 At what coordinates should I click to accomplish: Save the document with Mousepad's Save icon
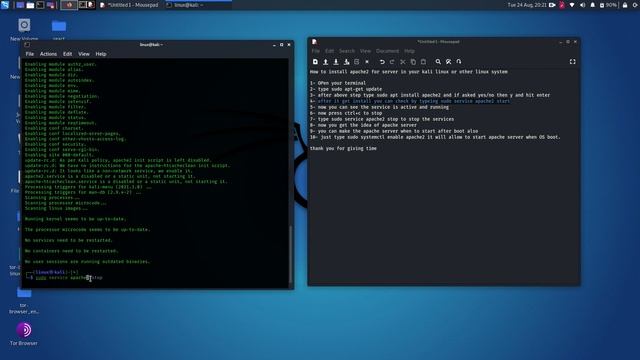coord(336,62)
